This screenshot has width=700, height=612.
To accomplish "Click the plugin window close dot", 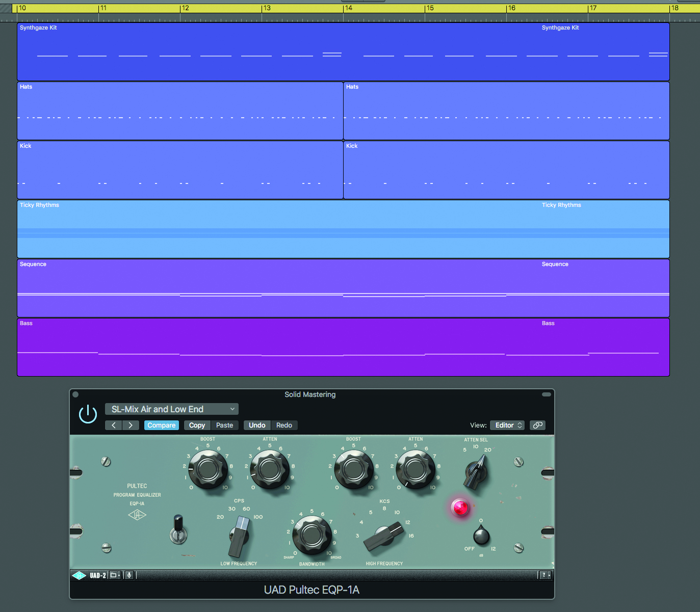I will click(75, 394).
